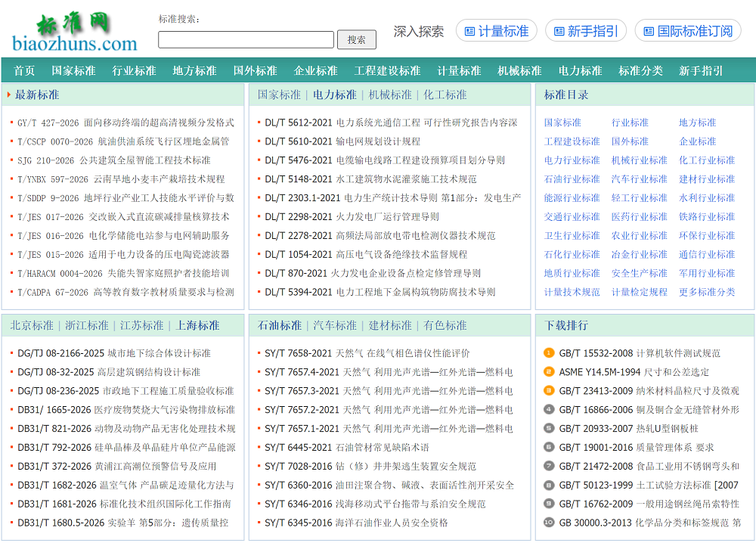Image resolution: width=756 pixels, height=543 pixels.
Task: Go to 标准分类 in the navigation bar
Action: point(640,71)
